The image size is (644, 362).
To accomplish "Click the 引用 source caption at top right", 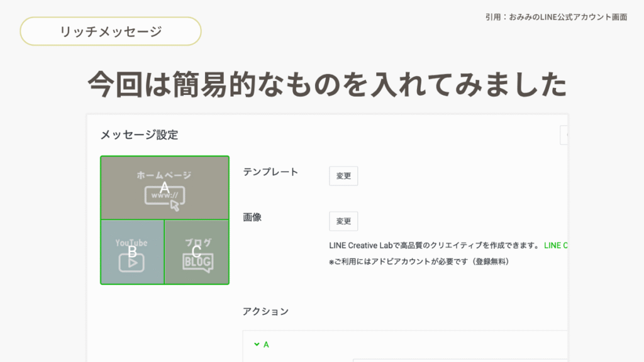I will click(x=556, y=17).
